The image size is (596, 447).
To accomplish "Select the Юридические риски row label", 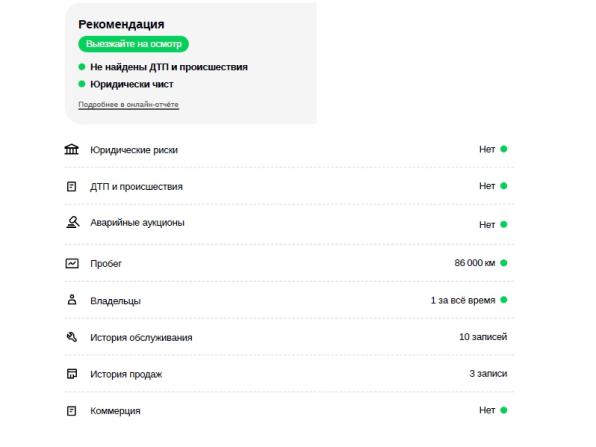I will pyautogui.click(x=134, y=150).
